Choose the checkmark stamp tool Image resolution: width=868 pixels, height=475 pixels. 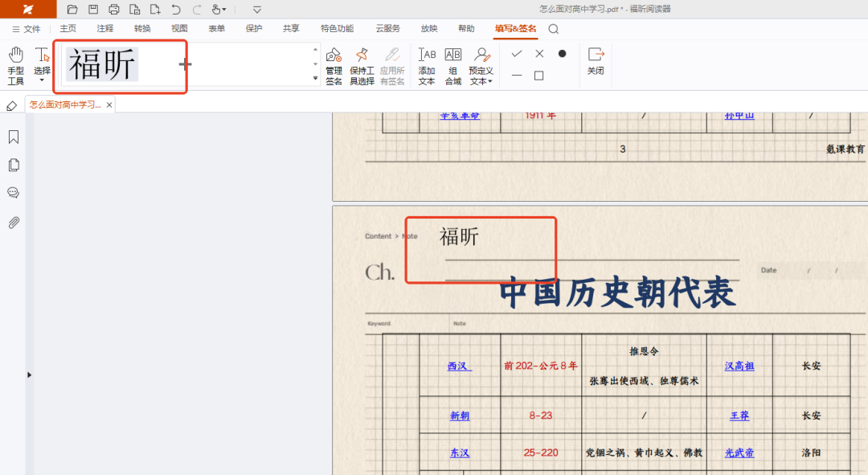(517, 54)
